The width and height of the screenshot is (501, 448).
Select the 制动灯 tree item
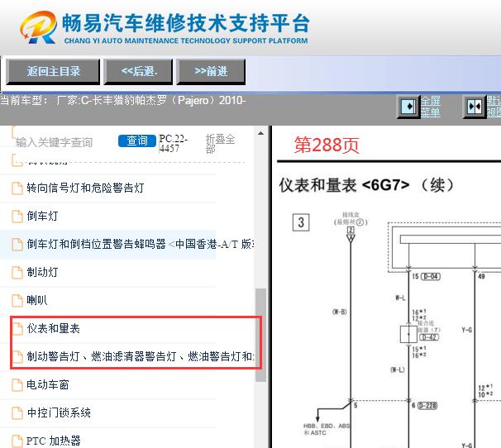tap(42, 272)
